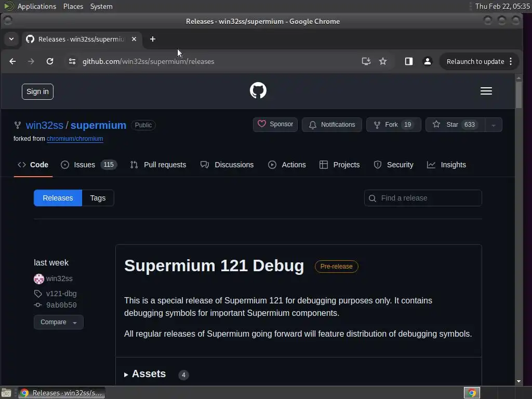Open the Places menu
532x399 pixels.
tap(73, 6)
